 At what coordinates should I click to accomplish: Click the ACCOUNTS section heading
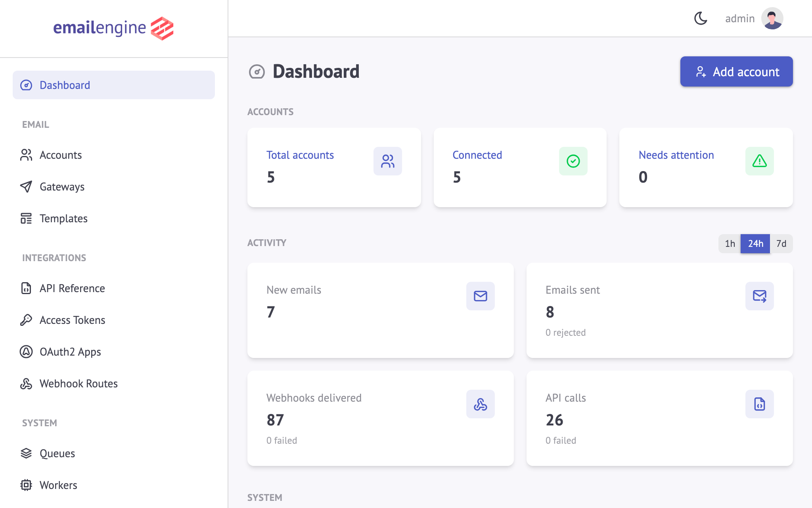pyautogui.click(x=270, y=112)
